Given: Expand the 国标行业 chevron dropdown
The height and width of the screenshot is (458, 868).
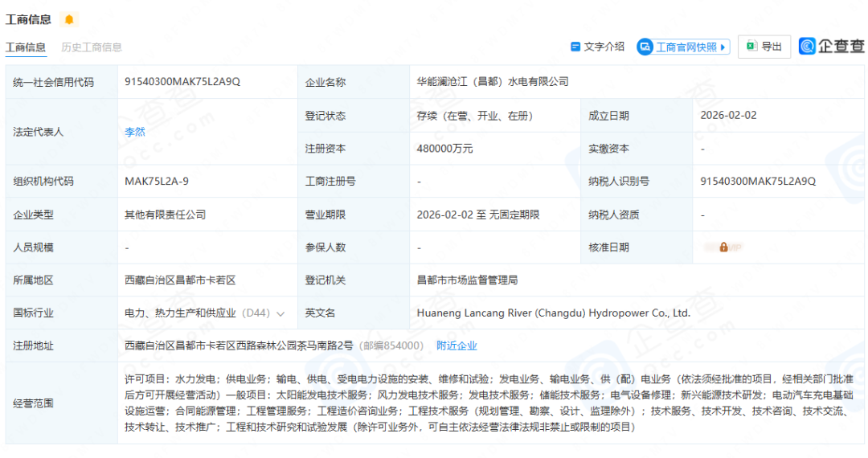Looking at the screenshot, I should coord(280,313).
